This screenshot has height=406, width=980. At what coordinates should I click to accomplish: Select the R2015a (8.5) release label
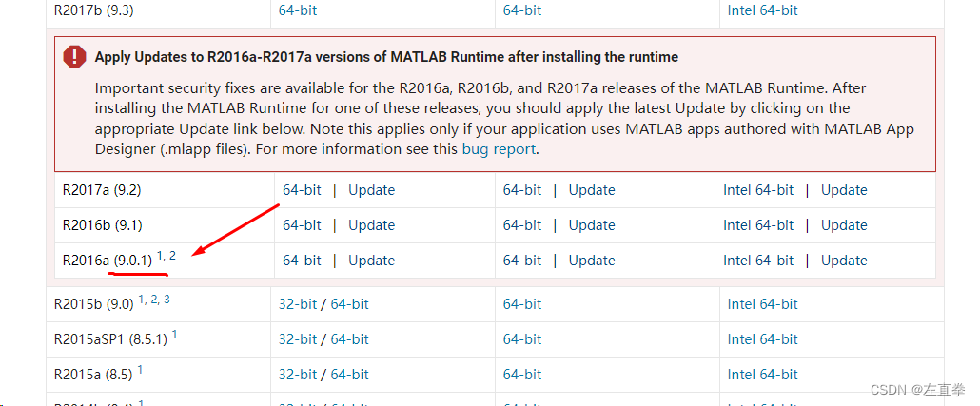click(93, 374)
